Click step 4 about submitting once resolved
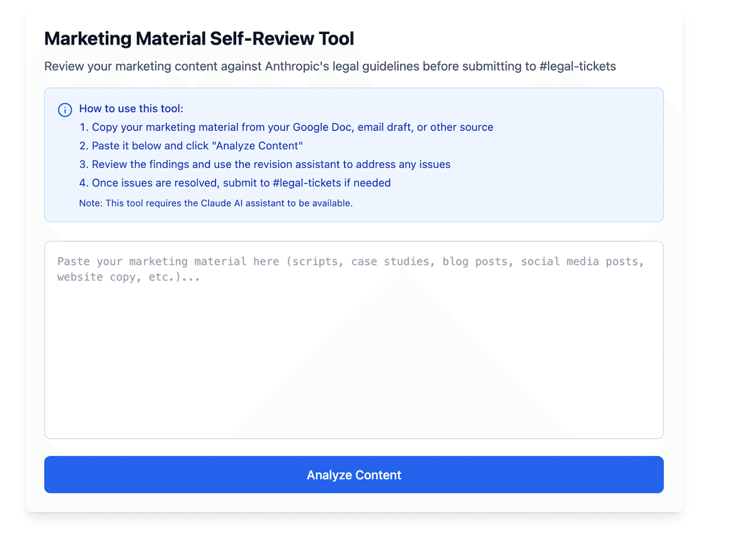 click(235, 183)
